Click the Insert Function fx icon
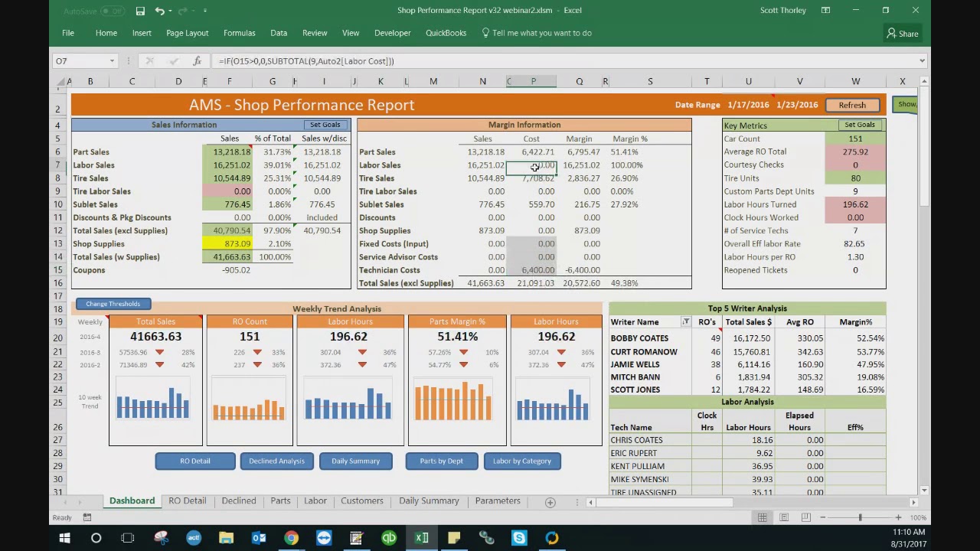The height and width of the screenshot is (551, 980). pyautogui.click(x=197, y=61)
